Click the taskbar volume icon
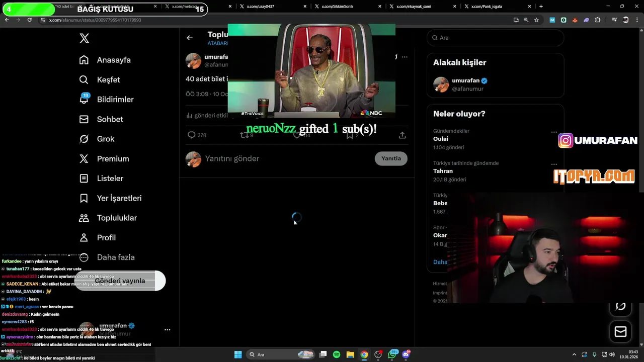This screenshot has height=362, width=644. [x=612, y=354]
